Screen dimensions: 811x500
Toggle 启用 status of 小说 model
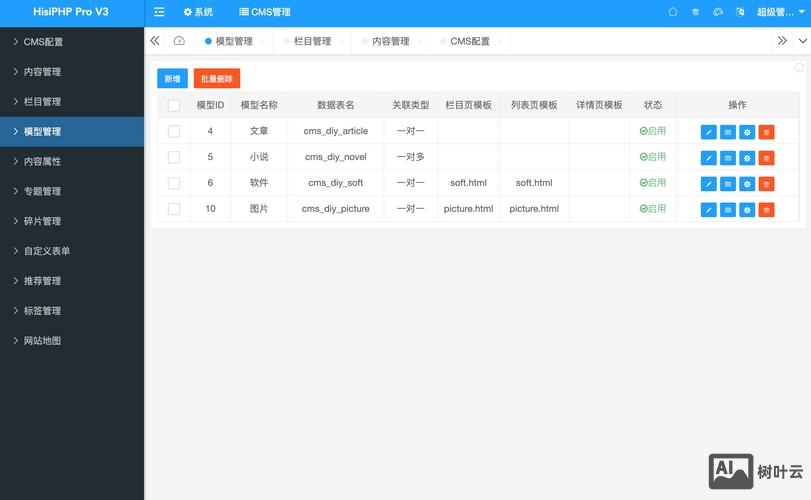653,157
